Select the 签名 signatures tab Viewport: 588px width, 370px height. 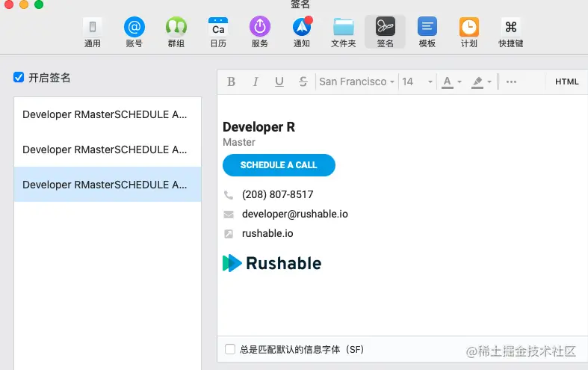point(385,32)
